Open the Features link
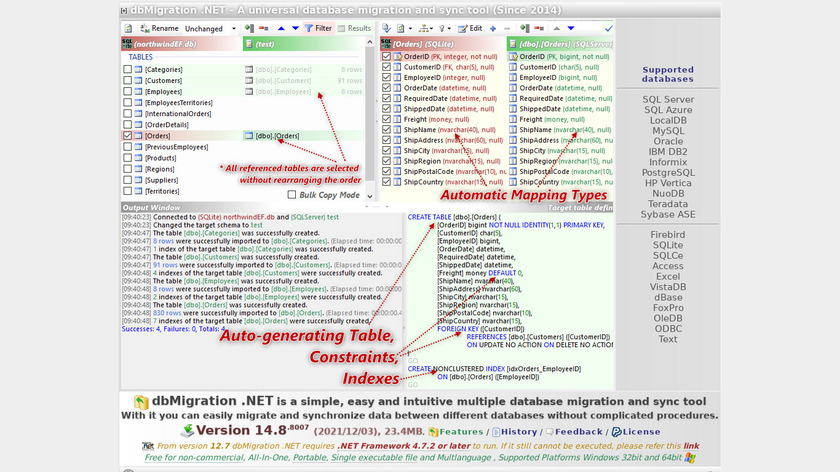Image resolution: width=840 pixels, height=472 pixels. [x=455, y=432]
